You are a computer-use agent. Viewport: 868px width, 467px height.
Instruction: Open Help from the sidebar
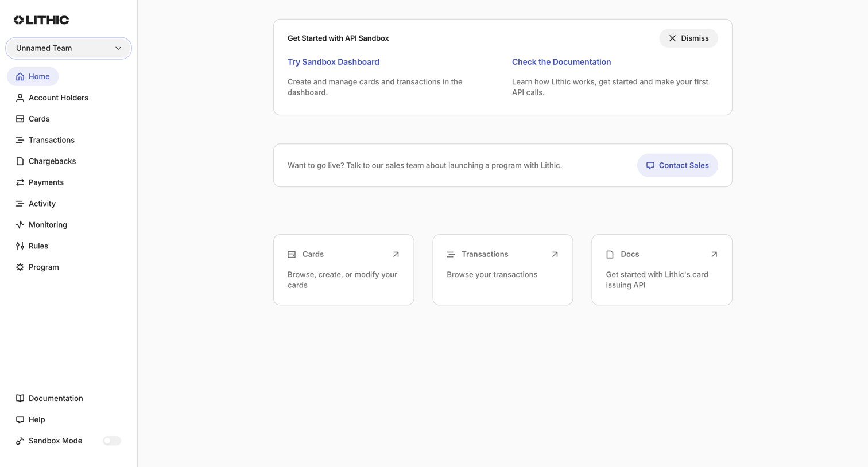tap(30, 419)
